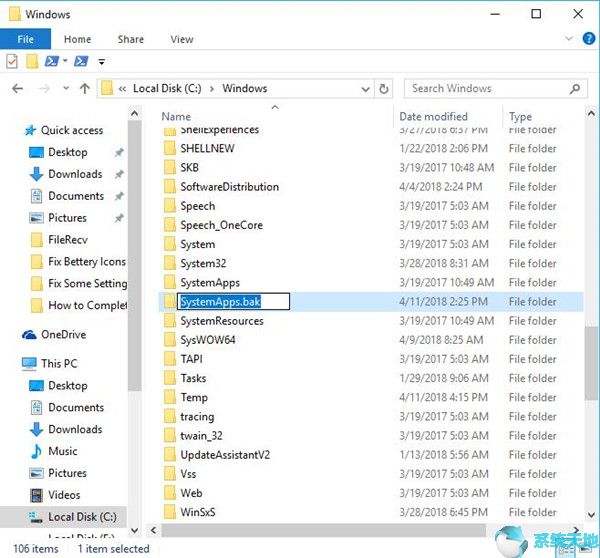Click the New Folder icon in quick access toolbar
The height and width of the screenshot is (558, 600).
click(x=32, y=61)
